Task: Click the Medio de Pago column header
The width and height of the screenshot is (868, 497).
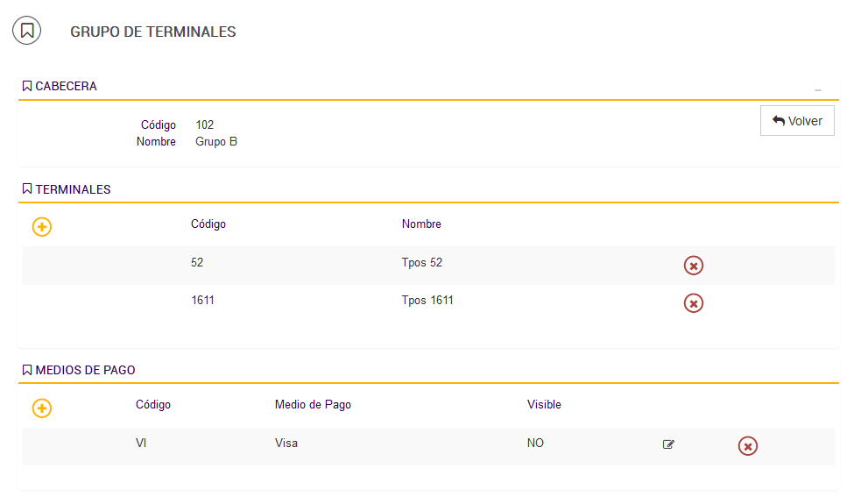Action: pyautogui.click(x=313, y=404)
